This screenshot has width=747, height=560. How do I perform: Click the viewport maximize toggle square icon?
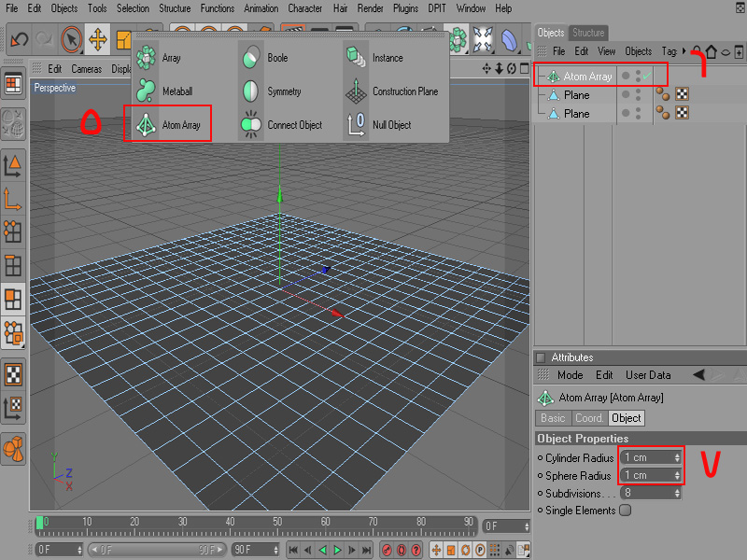coord(524,69)
